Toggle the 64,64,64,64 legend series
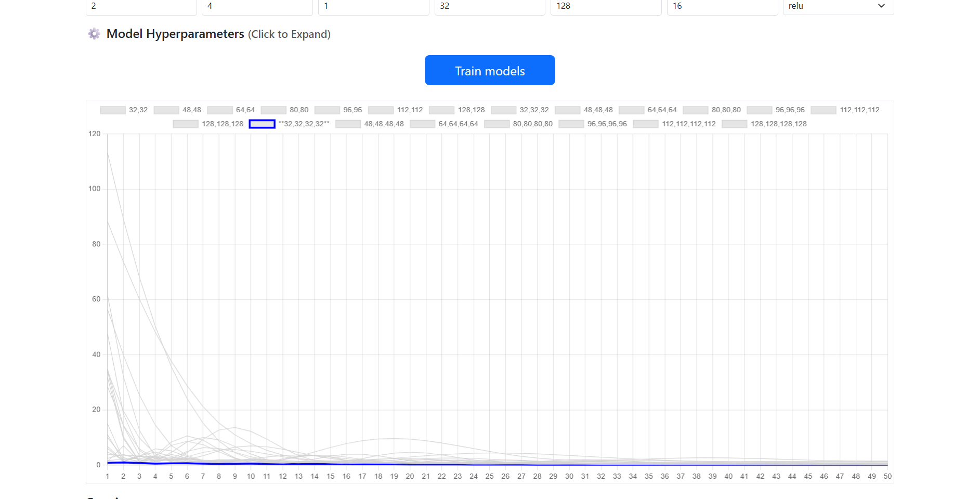 click(444, 124)
